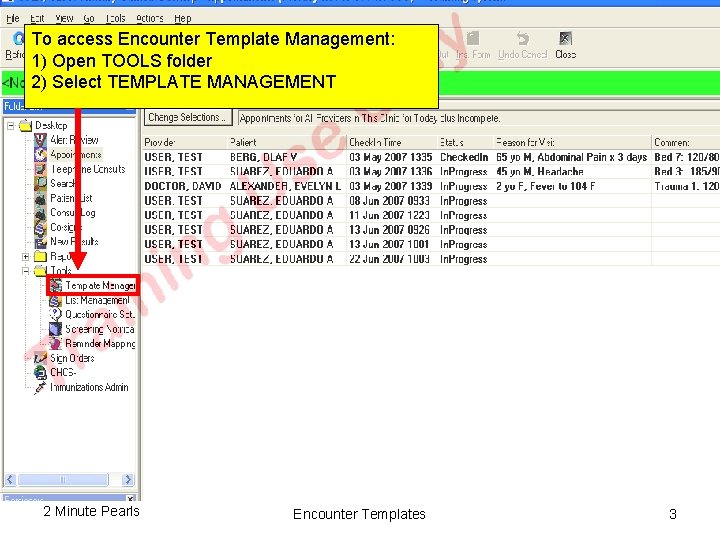This screenshot has height=540, width=720.
Task: Open the Reminder Mapping icon
Action: coord(56,343)
